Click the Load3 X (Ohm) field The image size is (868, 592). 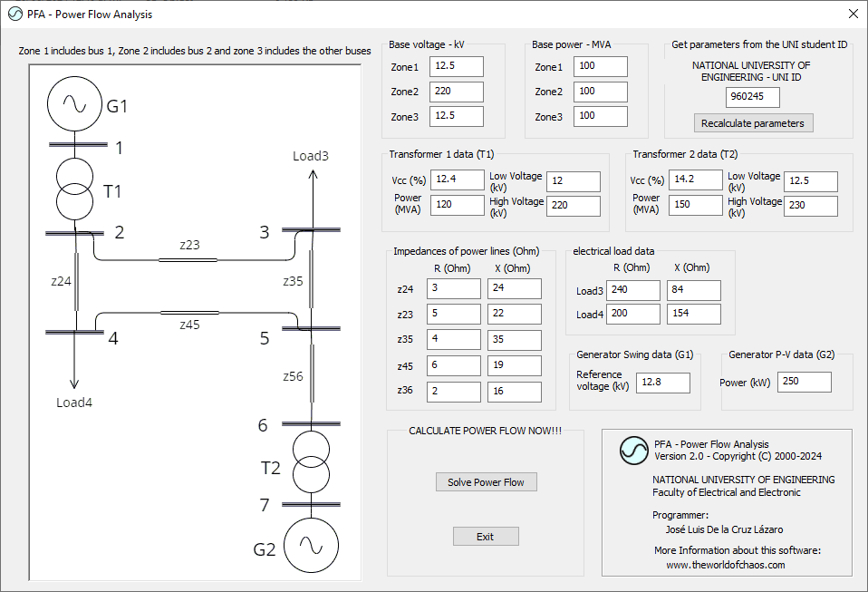click(694, 290)
